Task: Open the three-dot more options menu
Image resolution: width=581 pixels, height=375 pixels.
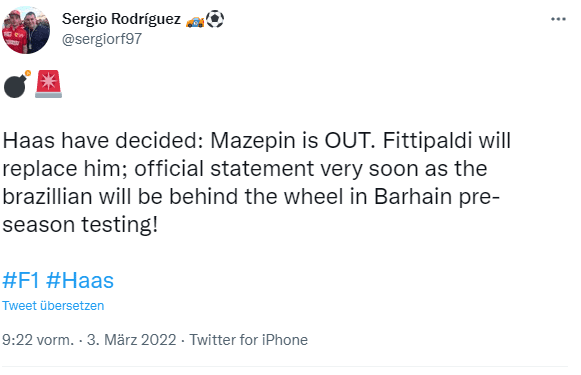Action: coord(558,19)
